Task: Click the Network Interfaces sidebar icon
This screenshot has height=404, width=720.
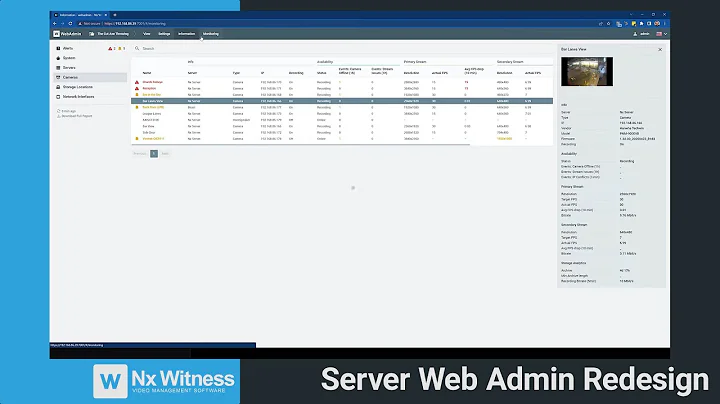Action: (58, 96)
